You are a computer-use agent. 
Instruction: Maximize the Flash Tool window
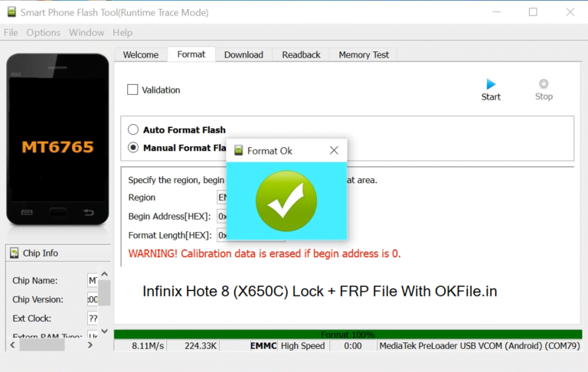(533, 12)
